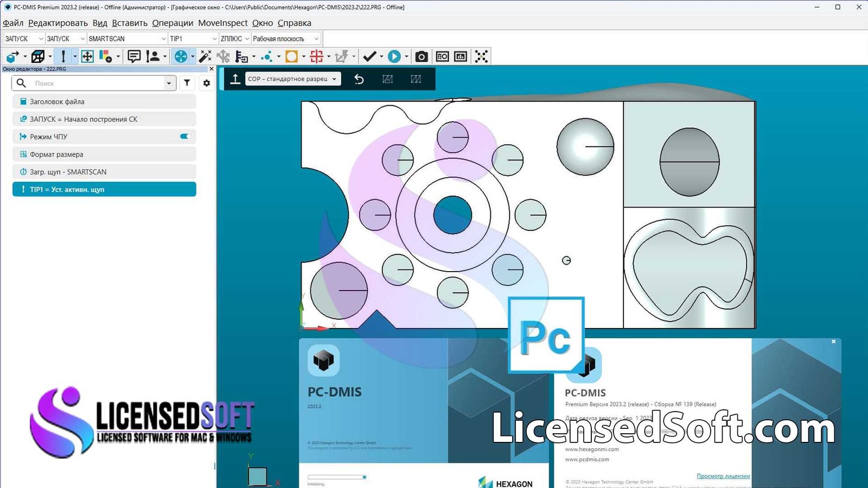
Task: Click the www.pcdmis.com link
Action: 587,459
